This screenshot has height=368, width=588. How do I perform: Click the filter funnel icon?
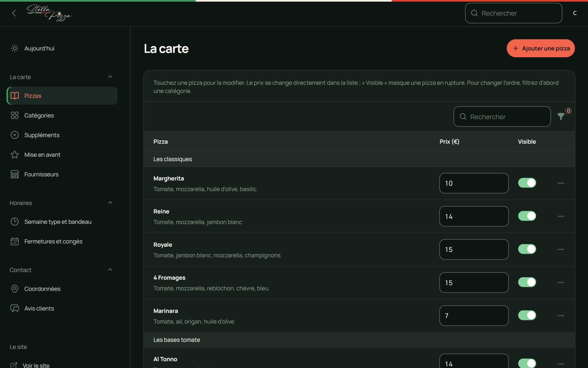pyautogui.click(x=561, y=116)
